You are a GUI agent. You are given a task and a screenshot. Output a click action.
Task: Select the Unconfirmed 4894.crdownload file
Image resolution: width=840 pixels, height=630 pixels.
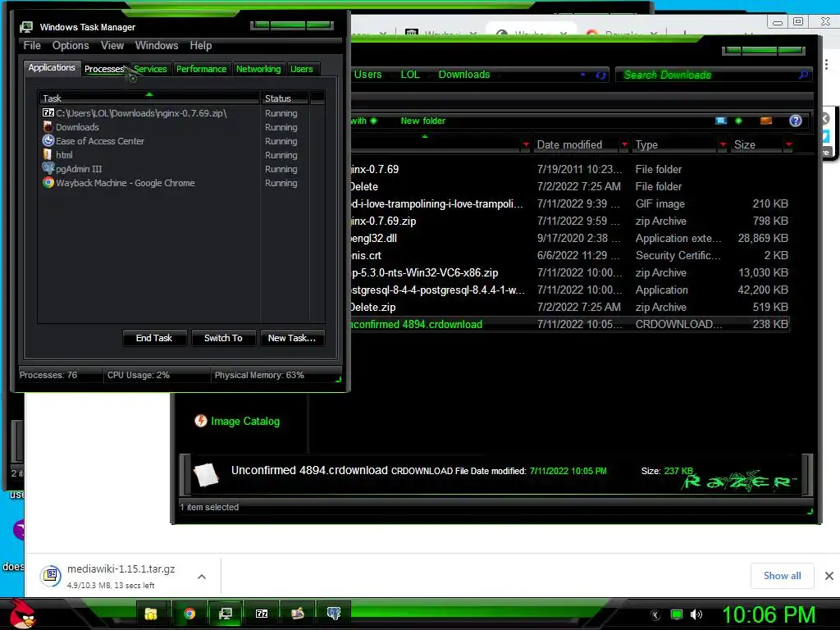[x=569, y=324]
